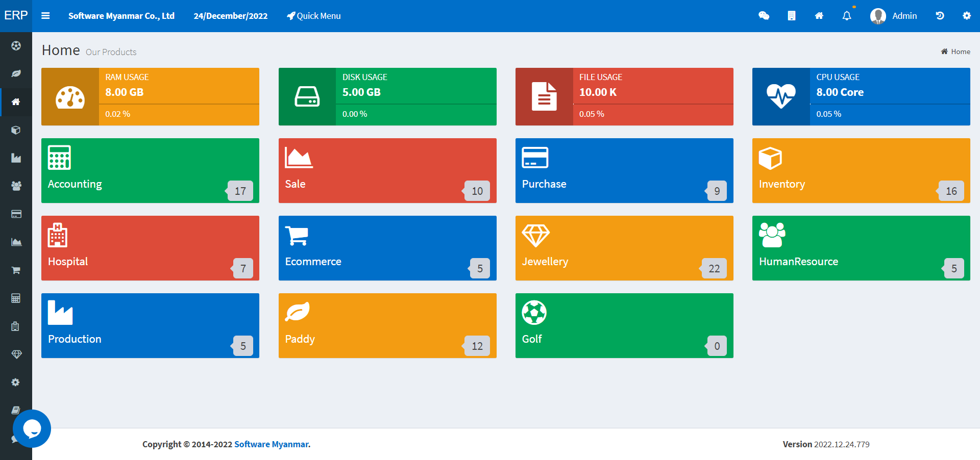Click the Accounting badge showing 17
980x460 pixels.
click(x=240, y=191)
